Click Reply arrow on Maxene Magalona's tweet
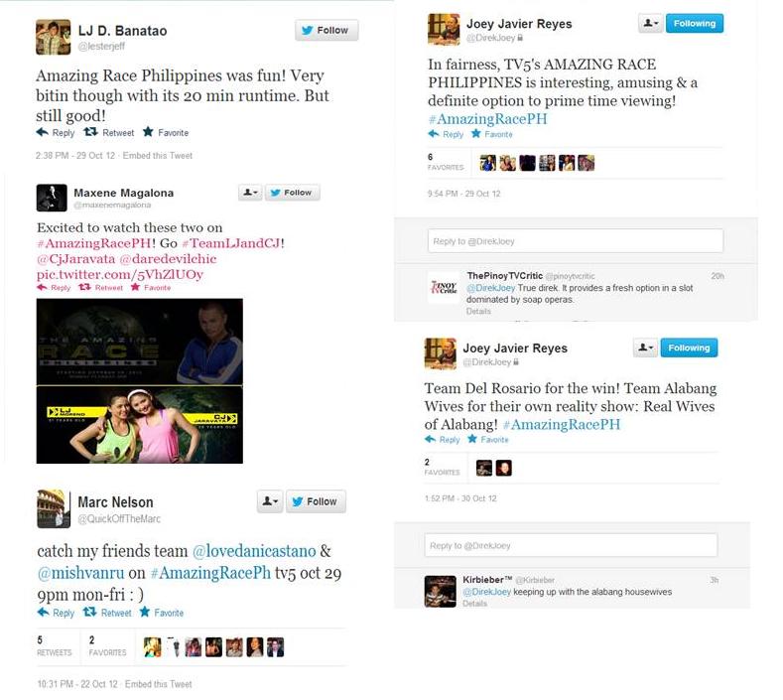The width and height of the screenshot is (783, 700). 42,287
